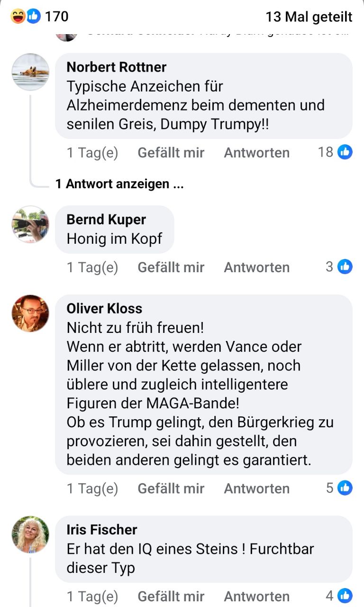Open Bernd Kuper's profile picture
The width and height of the screenshot is (364, 607).
pyautogui.click(x=30, y=224)
